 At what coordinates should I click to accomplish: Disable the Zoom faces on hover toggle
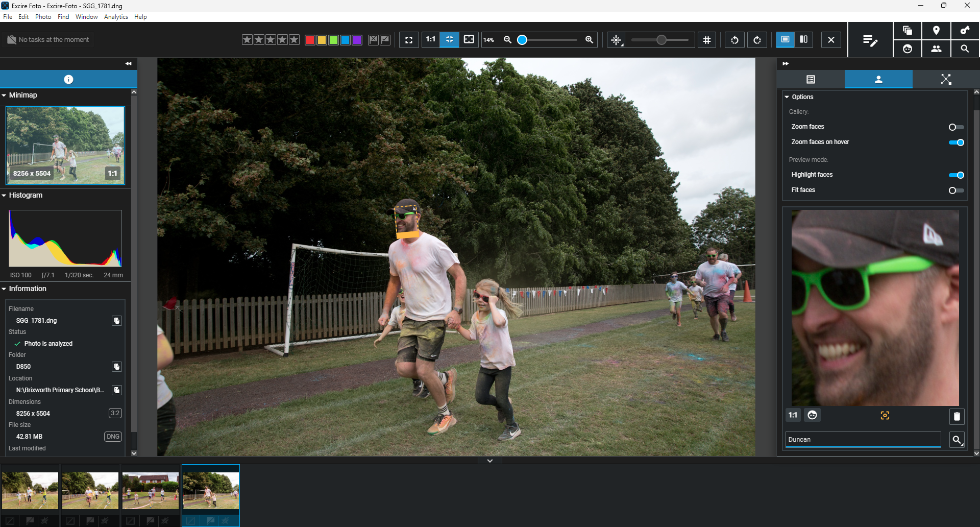[x=957, y=142]
